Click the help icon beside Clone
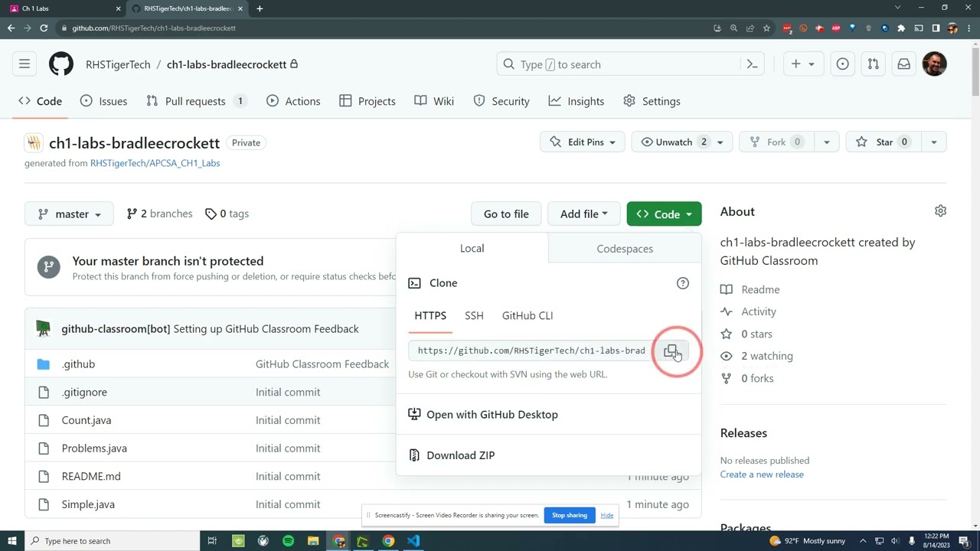This screenshot has height=551, width=980. 683,283
